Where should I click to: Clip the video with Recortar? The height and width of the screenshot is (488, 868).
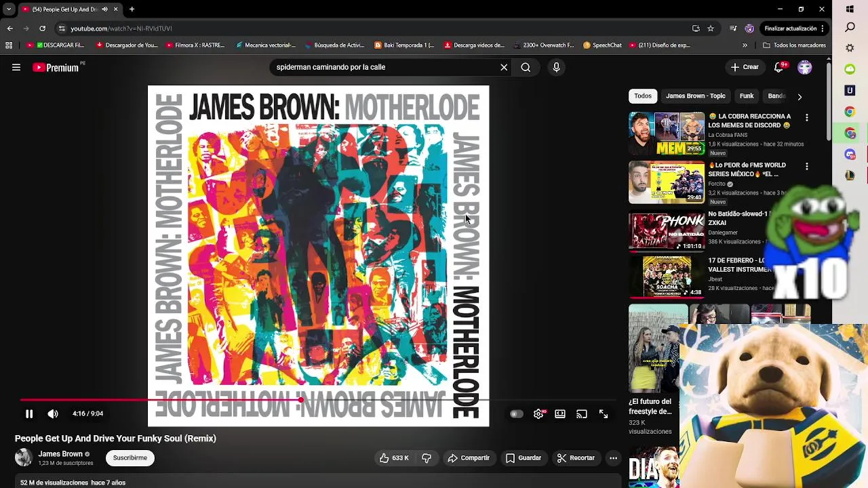coord(576,458)
